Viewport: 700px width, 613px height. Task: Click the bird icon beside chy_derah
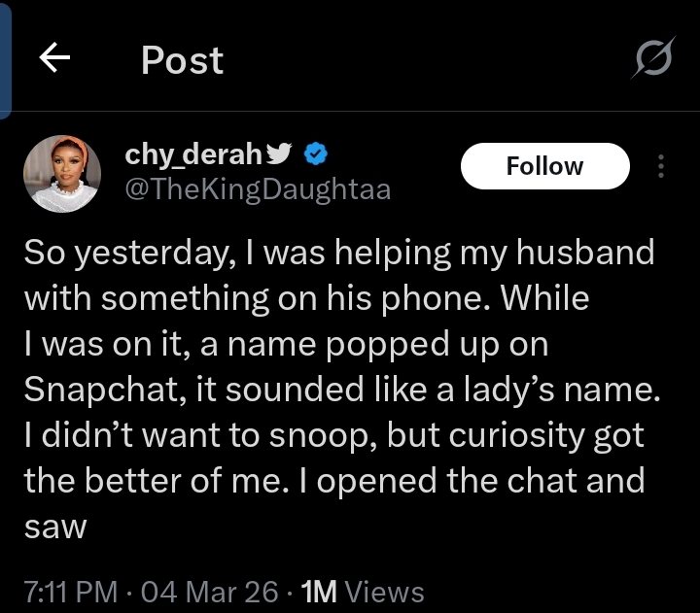tap(279, 153)
